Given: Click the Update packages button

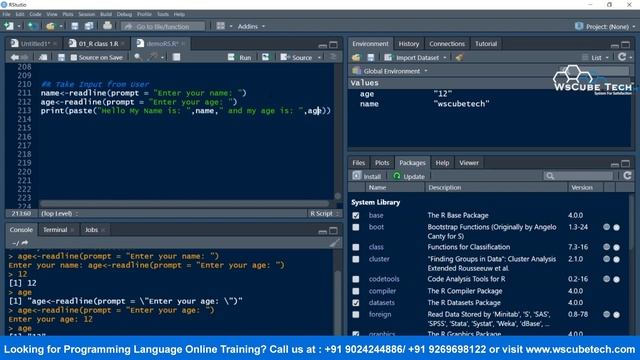Looking at the screenshot, I should 409,176.
